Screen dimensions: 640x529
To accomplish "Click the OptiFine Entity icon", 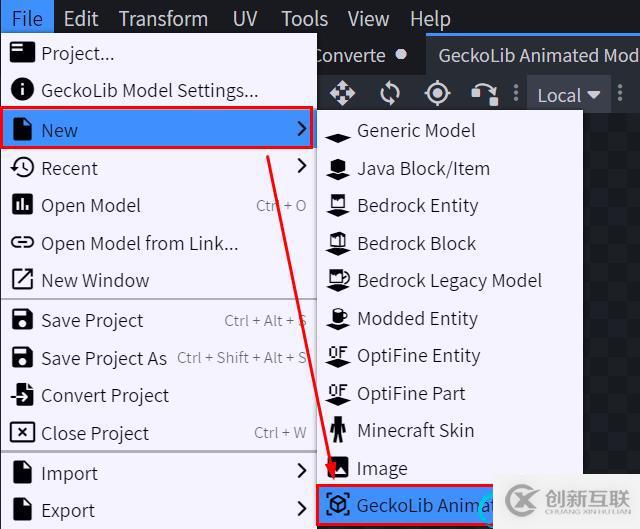I will click(338, 356).
